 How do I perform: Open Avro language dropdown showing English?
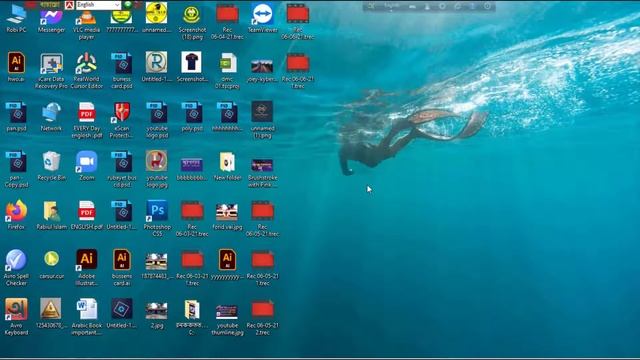coord(98,5)
